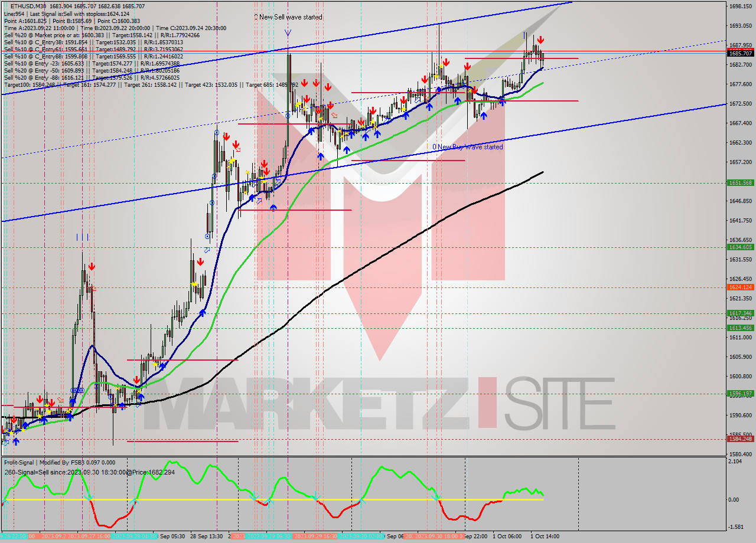Click the -1.581 indicator scale value
This screenshot has height=543, width=756.
click(736, 527)
